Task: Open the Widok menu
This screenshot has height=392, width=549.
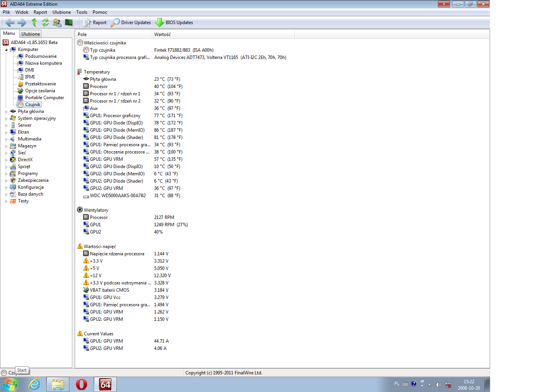Action: pos(22,12)
